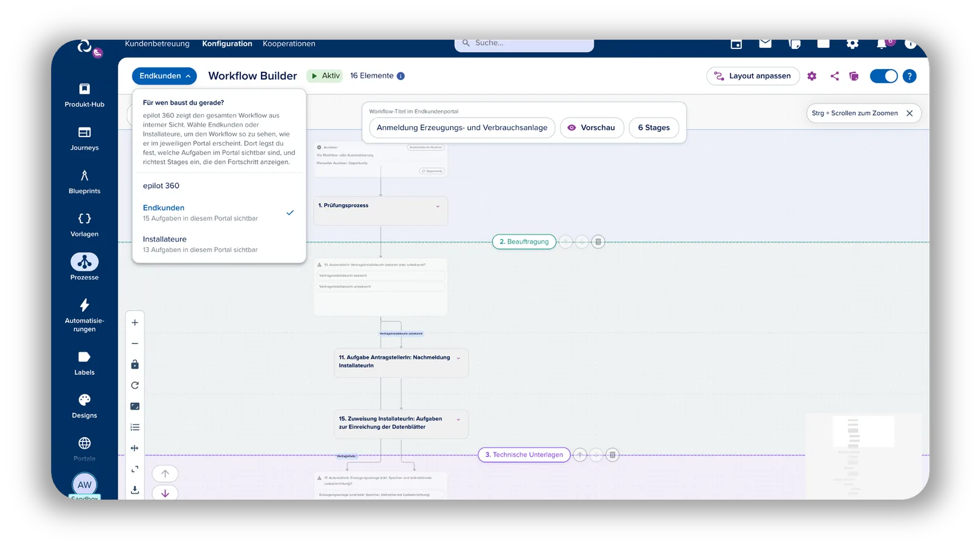
Task: Click the share workflow icon
Action: tap(834, 76)
